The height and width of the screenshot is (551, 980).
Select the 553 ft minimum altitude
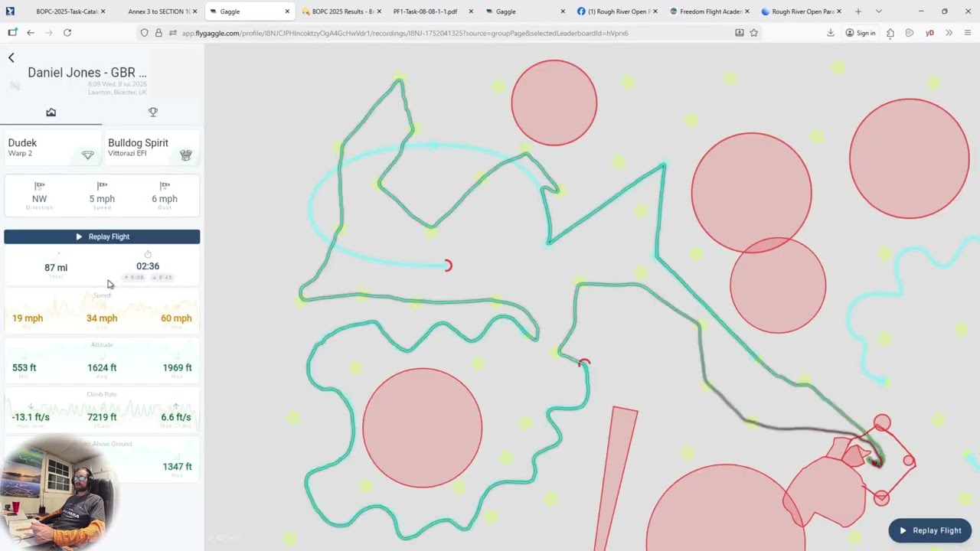tap(24, 368)
